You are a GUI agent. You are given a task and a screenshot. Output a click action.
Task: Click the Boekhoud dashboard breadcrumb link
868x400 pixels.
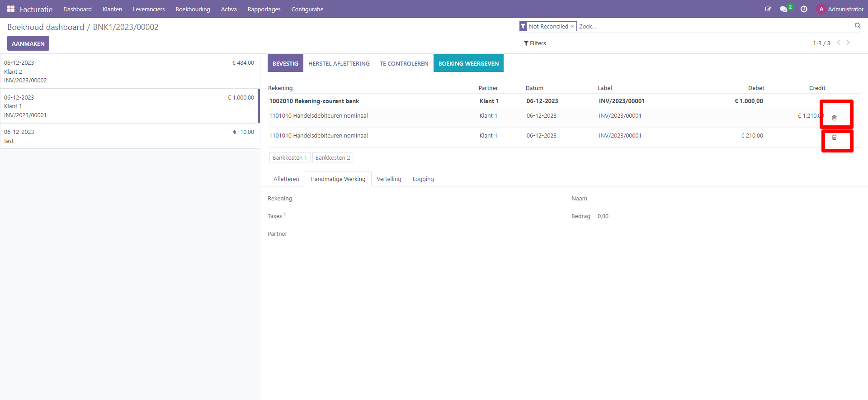tap(46, 27)
